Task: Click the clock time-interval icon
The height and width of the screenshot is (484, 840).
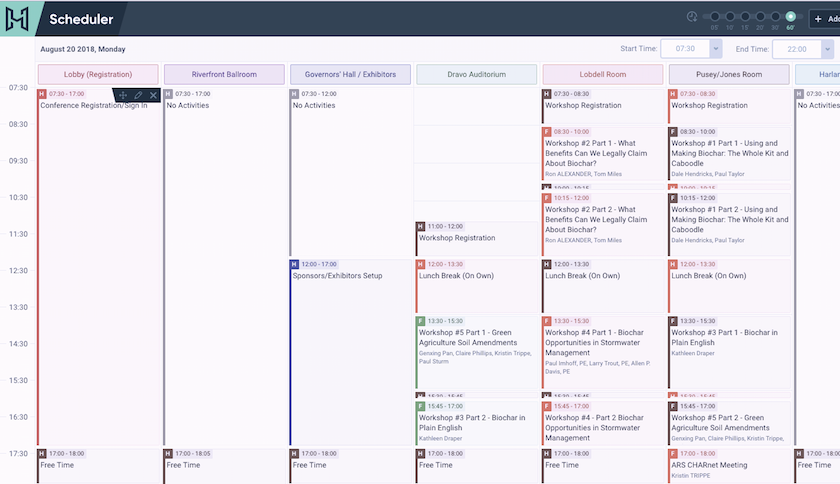Action: 691,17
